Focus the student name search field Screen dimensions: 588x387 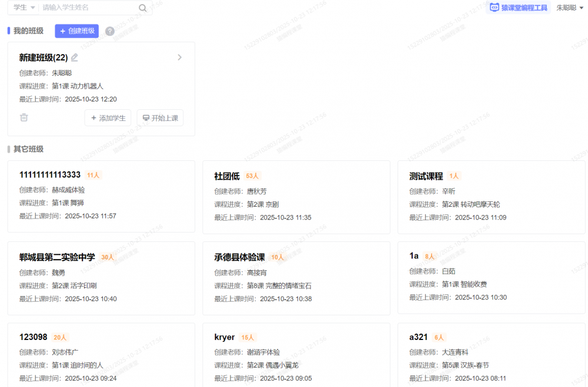tap(88, 8)
